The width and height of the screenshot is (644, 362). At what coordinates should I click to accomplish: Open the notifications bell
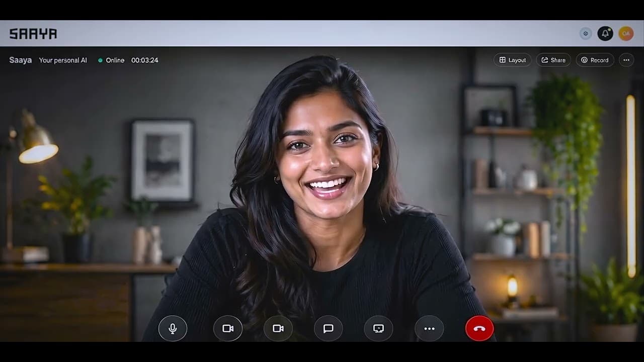tap(605, 34)
